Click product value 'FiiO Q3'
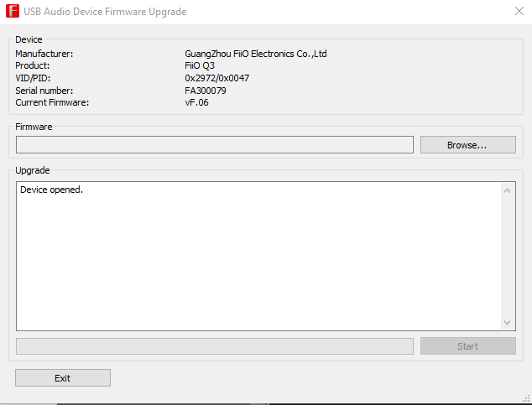The width and height of the screenshot is (532, 405). [200, 65]
